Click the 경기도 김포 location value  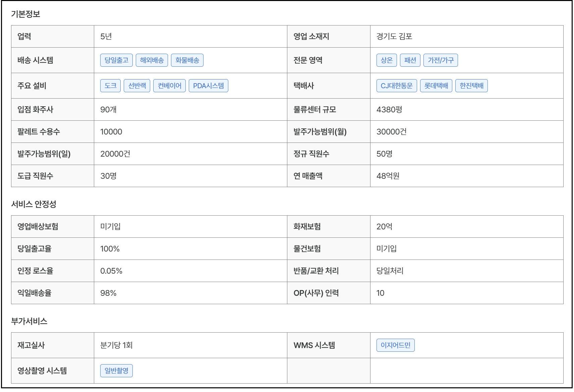(x=394, y=37)
